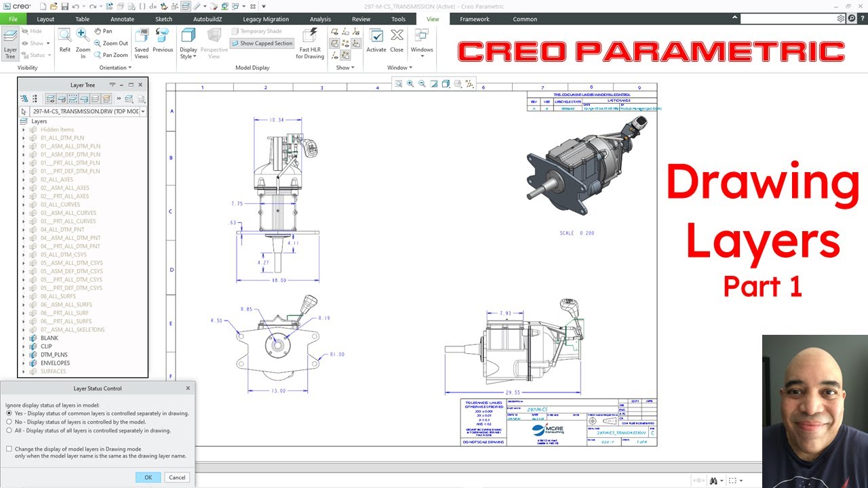The height and width of the screenshot is (488, 868).
Task: Click display style cube in graphics toolbar
Action: 446,84
